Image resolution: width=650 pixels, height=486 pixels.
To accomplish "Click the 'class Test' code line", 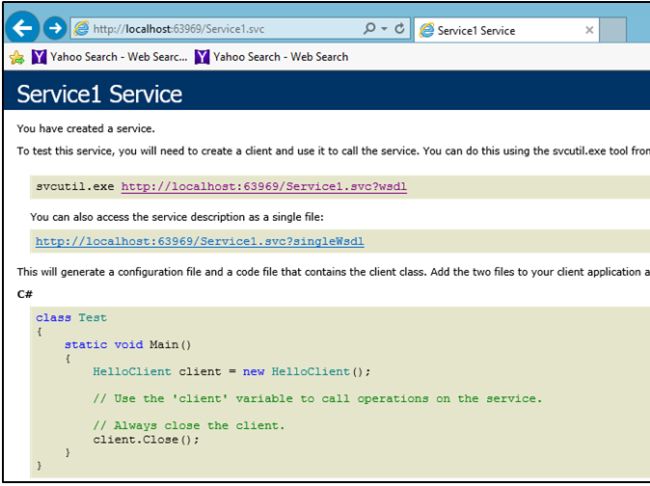I will pyautogui.click(x=71, y=318).
